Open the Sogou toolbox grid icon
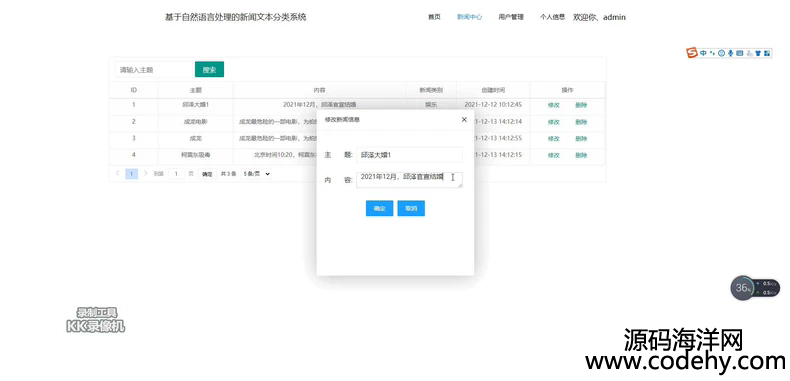Viewport: 790px width, 381px height. pos(767,53)
